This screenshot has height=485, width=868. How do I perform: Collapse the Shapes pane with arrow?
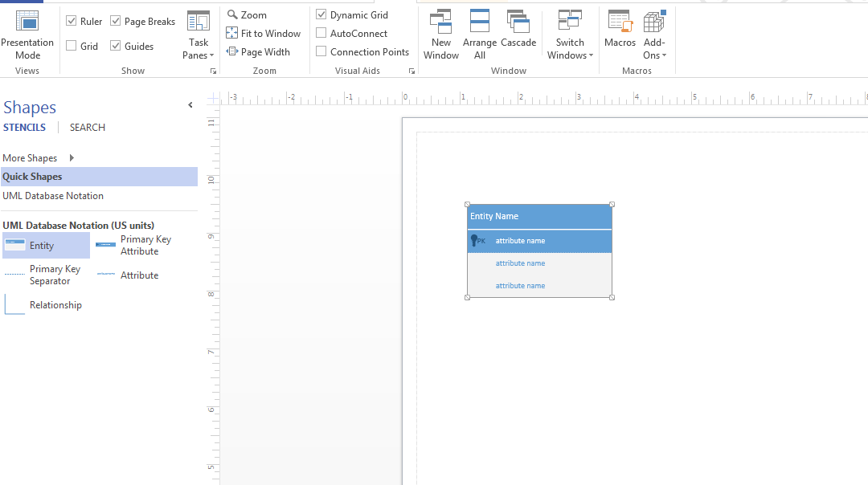pos(190,105)
